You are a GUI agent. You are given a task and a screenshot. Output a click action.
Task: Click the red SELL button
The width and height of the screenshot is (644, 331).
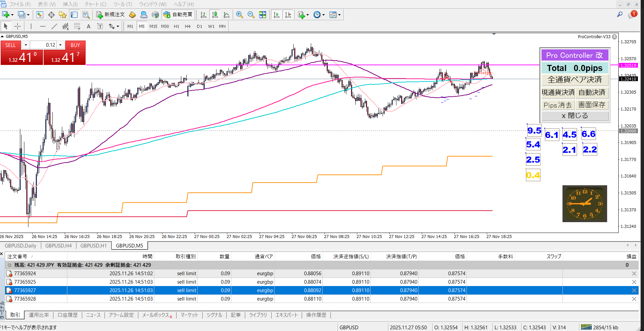coord(10,45)
